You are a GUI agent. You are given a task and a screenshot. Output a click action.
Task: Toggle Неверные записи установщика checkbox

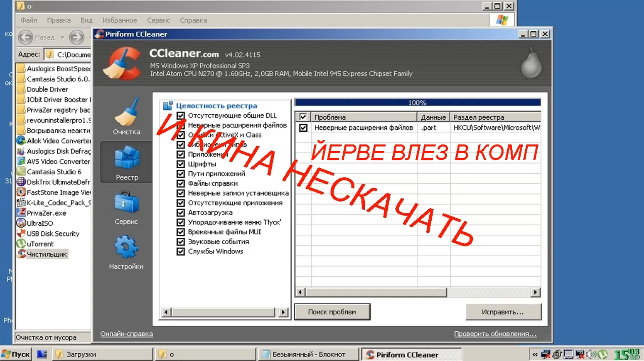coord(180,193)
